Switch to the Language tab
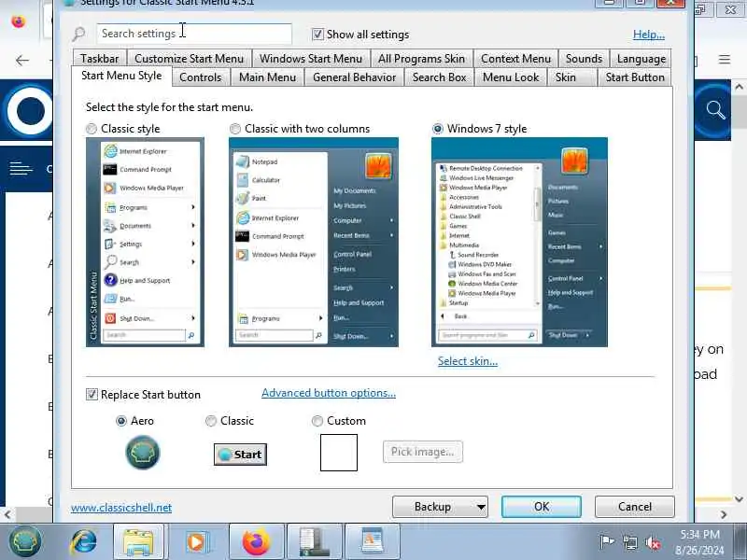The width and height of the screenshot is (747, 560). click(x=641, y=58)
